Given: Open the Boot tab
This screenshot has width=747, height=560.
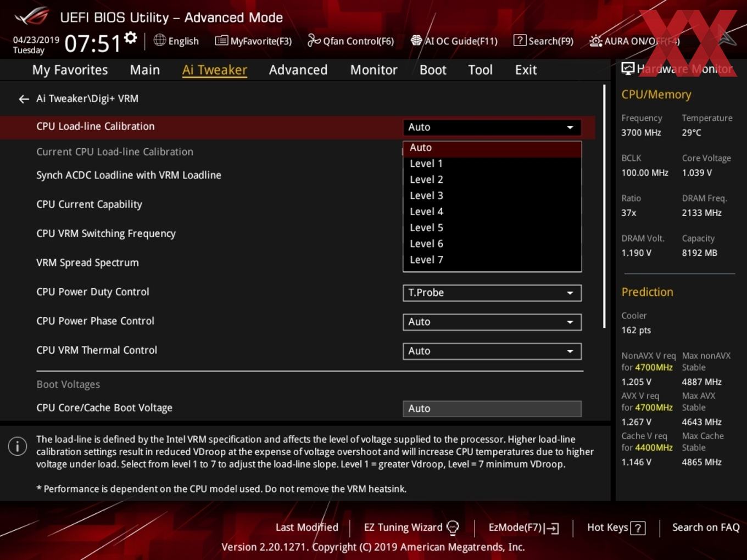Looking at the screenshot, I should (433, 70).
